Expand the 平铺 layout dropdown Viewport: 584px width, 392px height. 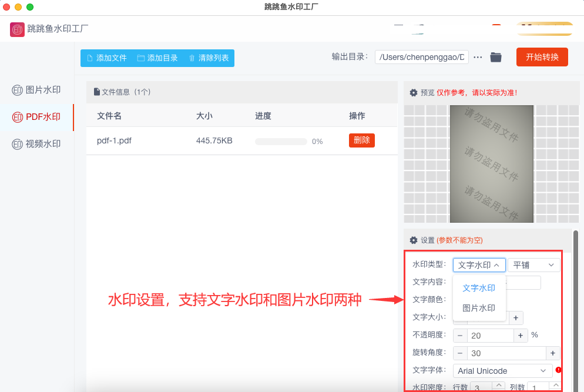point(533,265)
